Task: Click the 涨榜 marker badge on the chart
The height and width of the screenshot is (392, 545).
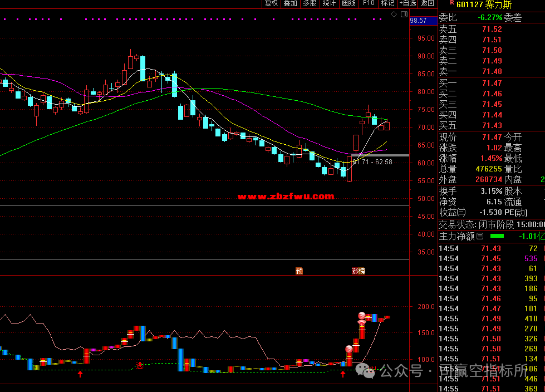Action: pos(359,271)
